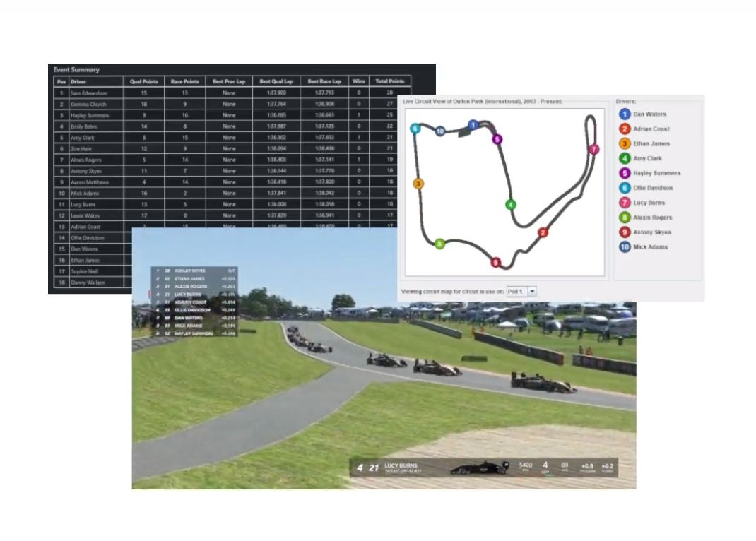Click Lucy Burns name in Drivers legend
Screen dimensions: 756x541
[x=649, y=203]
